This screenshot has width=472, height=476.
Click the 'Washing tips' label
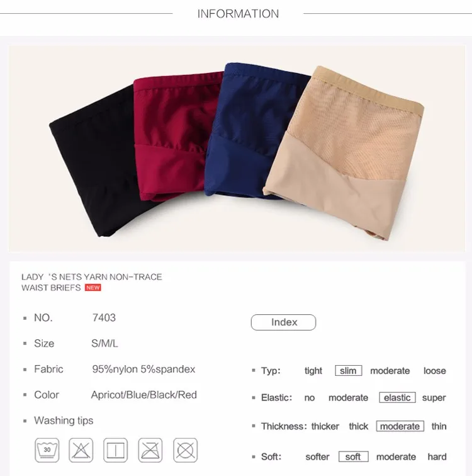click(64, 421)
